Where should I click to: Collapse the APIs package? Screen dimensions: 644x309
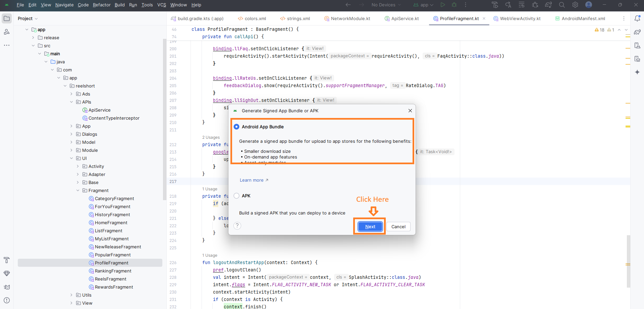point(71,102)
